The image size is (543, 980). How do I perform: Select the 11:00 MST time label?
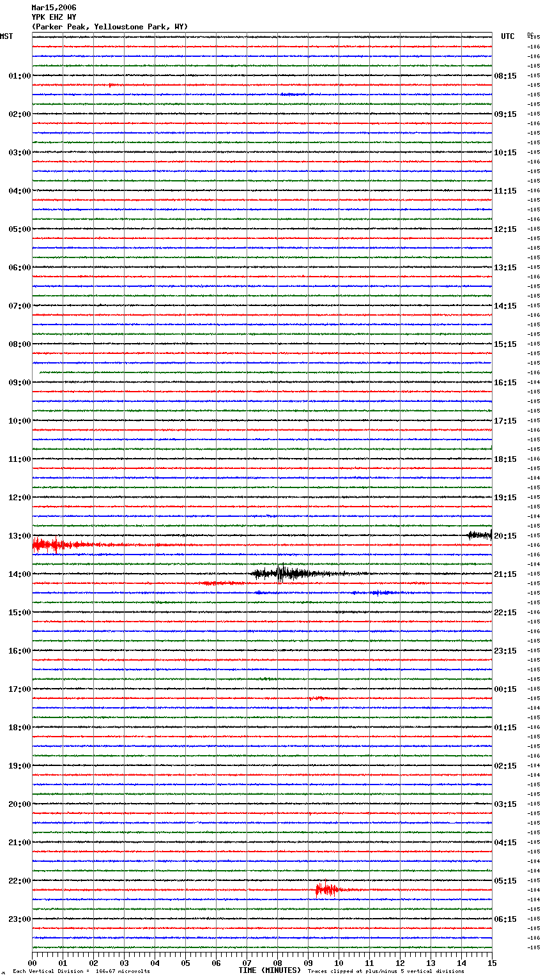tap(20, 459)
